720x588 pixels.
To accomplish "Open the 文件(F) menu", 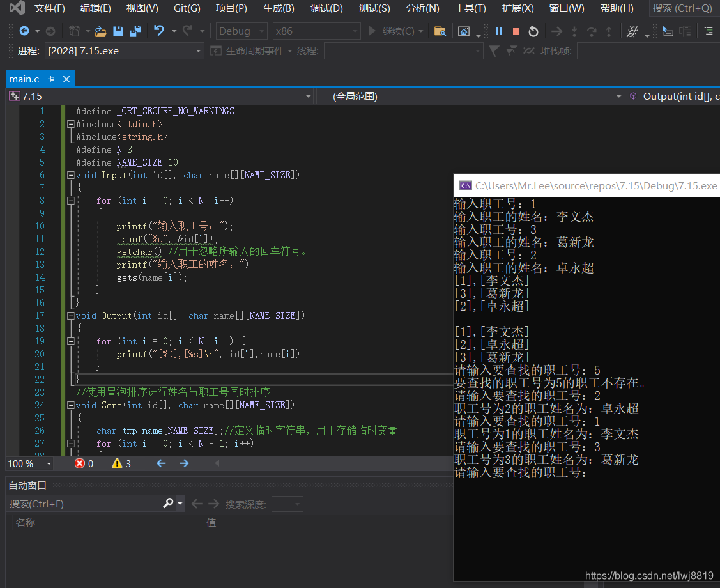I will (x=50, y=8).
